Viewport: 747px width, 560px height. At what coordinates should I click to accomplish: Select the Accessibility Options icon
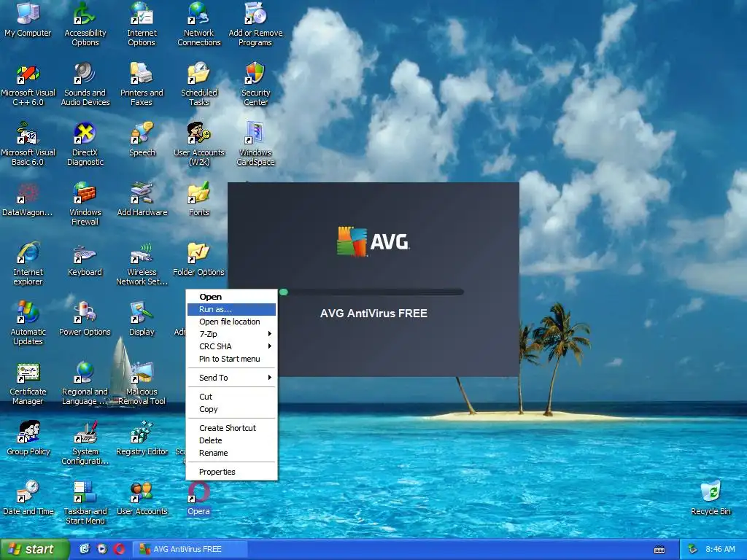(85, 24)
